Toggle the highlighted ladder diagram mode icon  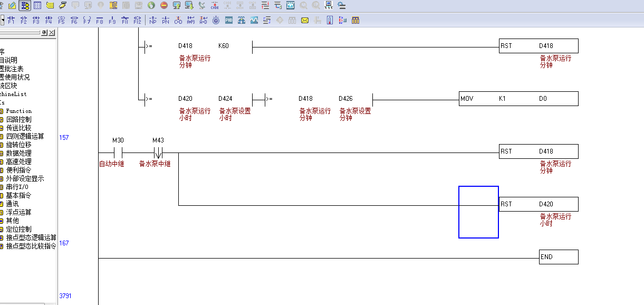point(24,6)
